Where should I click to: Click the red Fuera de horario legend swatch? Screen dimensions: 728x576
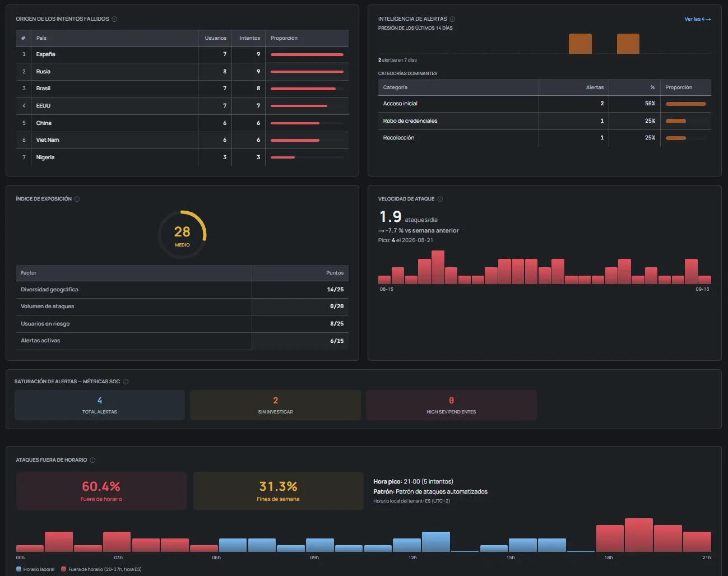point(64,569)
